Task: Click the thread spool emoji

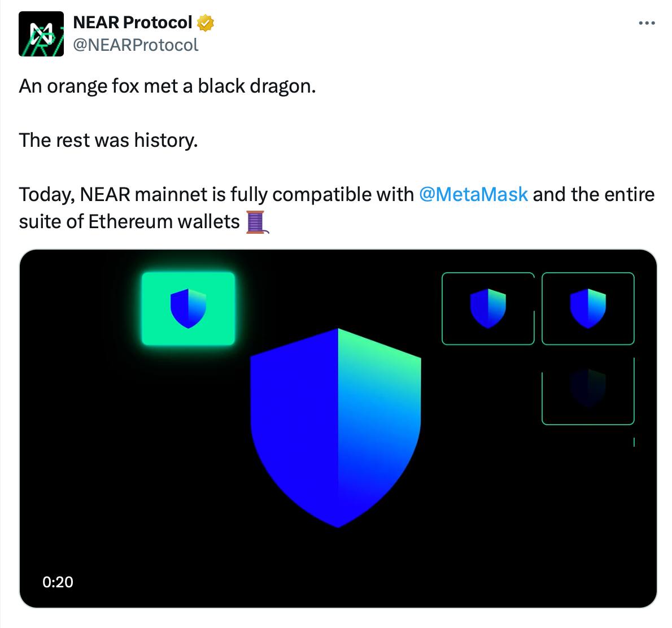Action: pos(257,221)
